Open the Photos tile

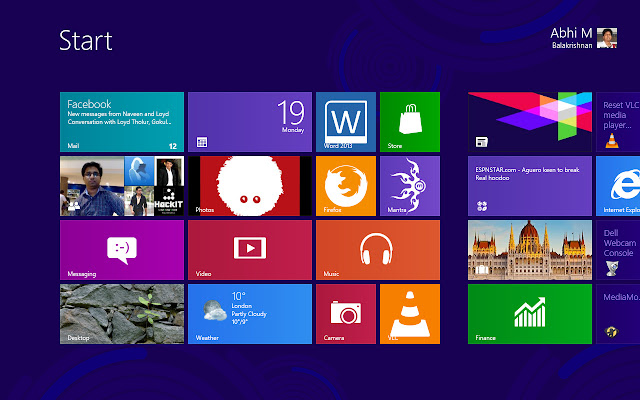[x=250, y=186]
